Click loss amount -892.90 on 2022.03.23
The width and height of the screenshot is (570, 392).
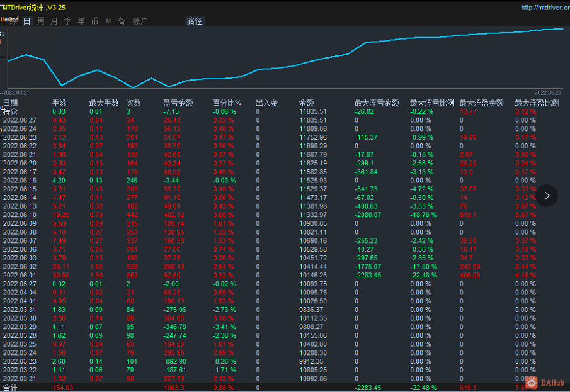(175, 361)
